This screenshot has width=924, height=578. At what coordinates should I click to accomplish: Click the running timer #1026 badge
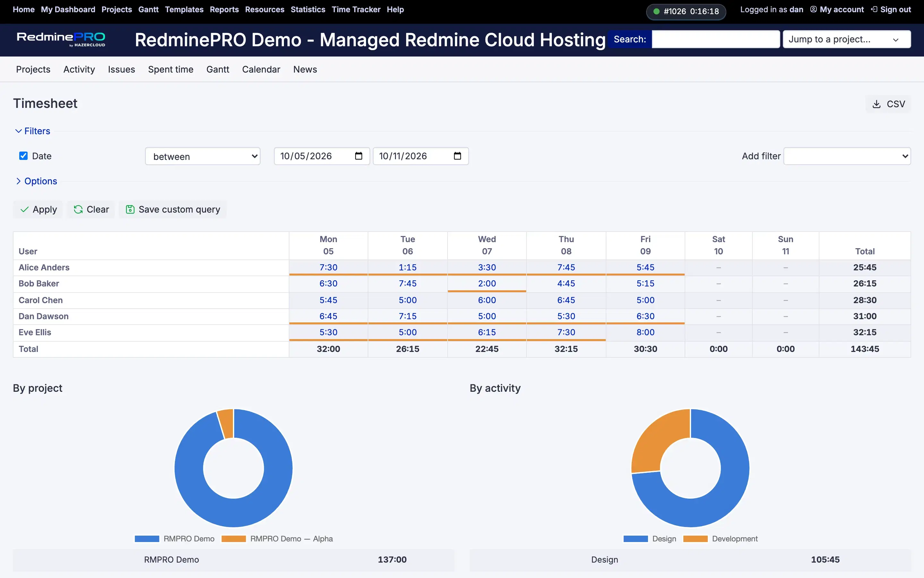686,12
